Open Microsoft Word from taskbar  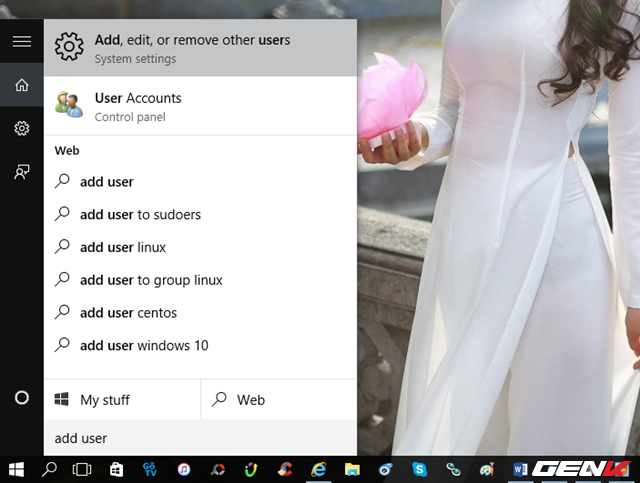click(x=520, y=470)
